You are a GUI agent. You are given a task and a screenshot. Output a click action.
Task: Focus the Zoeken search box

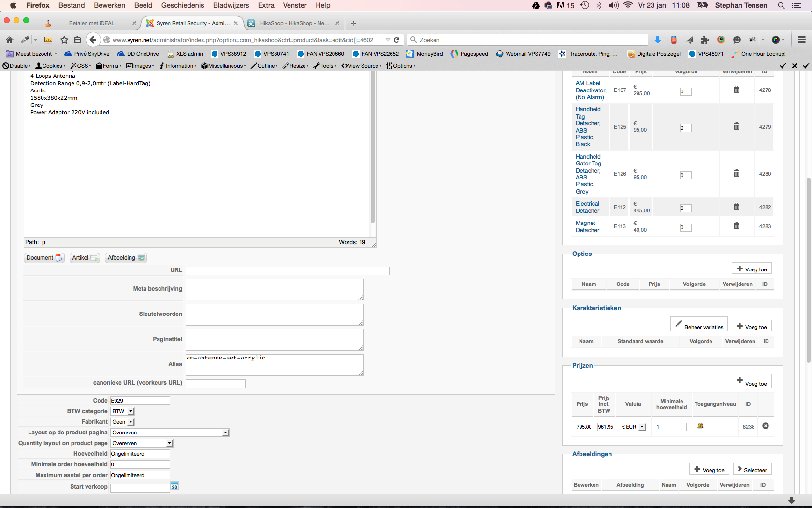coord(528,40)
